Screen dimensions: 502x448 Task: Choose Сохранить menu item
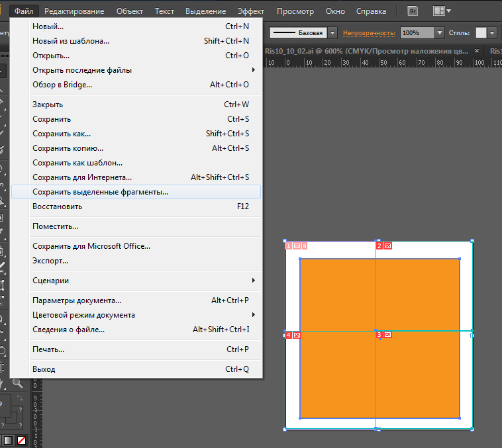tap(136, 119)
